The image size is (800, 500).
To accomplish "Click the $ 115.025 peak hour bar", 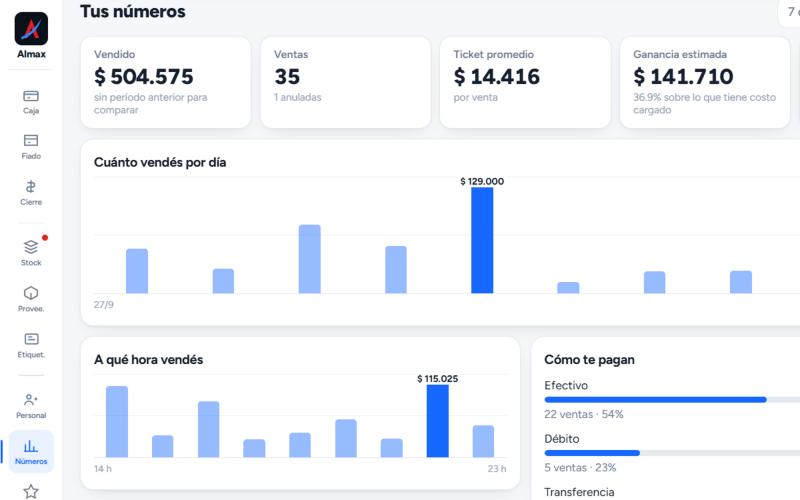I will coord(437,421).
